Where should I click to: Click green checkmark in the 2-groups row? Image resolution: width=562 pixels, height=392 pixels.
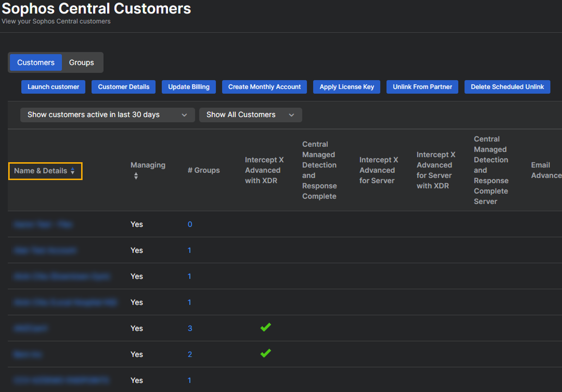tap(265, 353)
